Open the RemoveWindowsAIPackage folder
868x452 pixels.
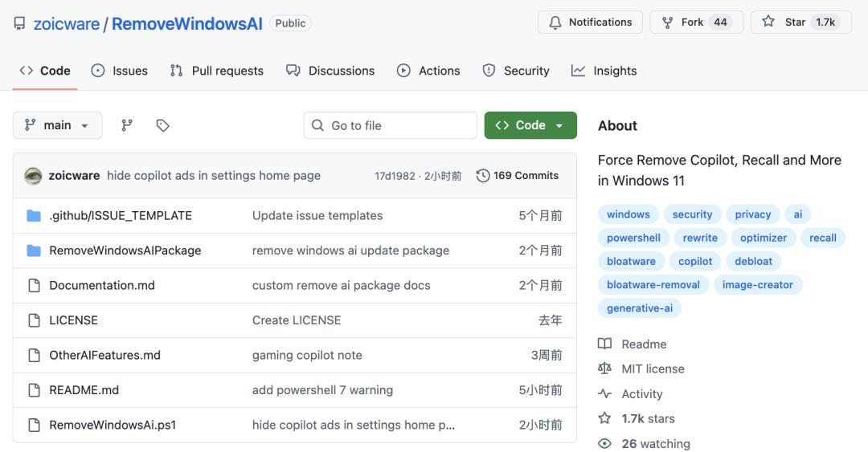[x=125, y=250]
